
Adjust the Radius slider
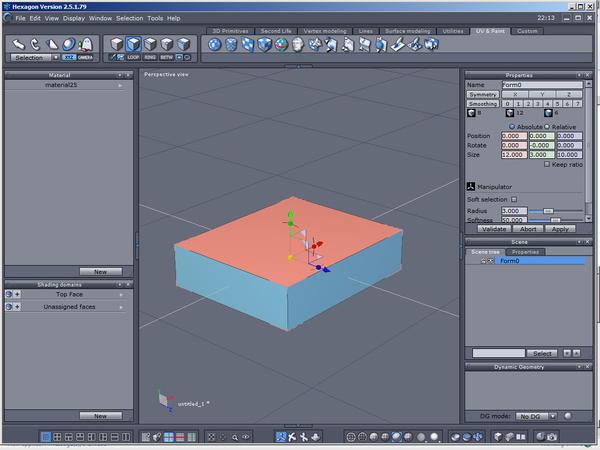coord(547,211)
